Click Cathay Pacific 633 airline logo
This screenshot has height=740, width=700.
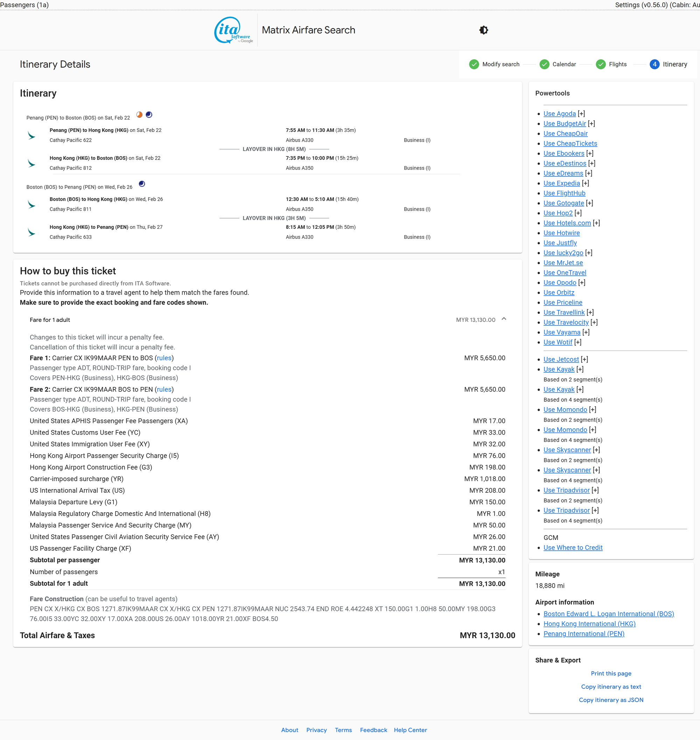point(31,232)
